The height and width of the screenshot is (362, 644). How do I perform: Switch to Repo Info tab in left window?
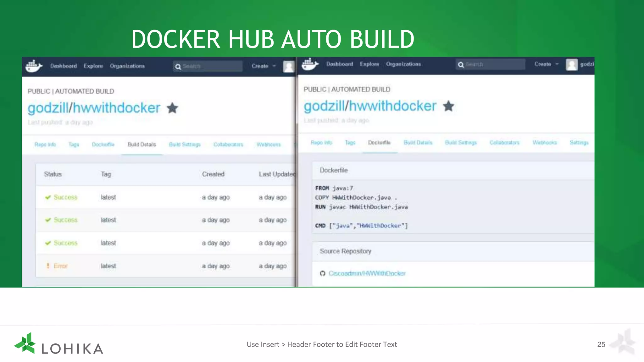(x=45, y=145)
